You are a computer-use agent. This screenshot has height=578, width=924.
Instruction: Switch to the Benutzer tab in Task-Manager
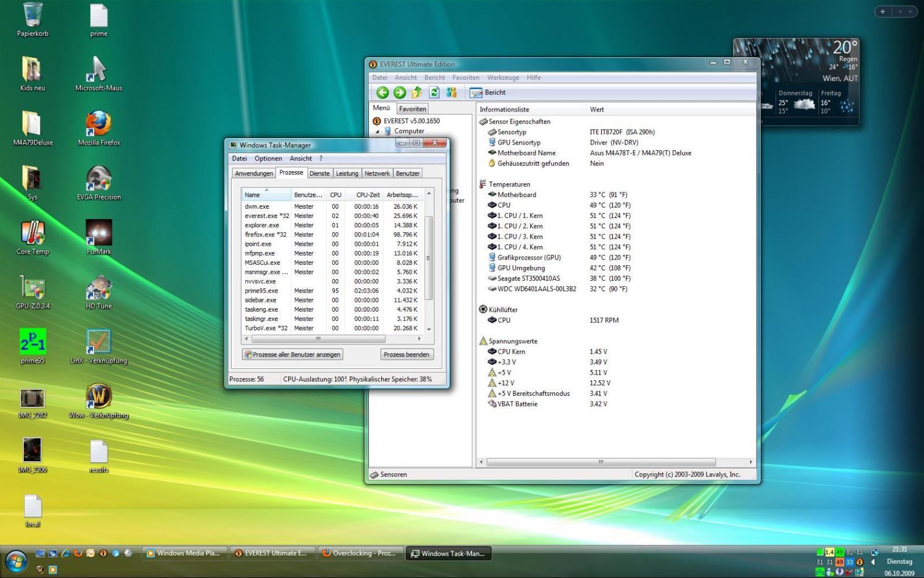[x=408, y=173]
